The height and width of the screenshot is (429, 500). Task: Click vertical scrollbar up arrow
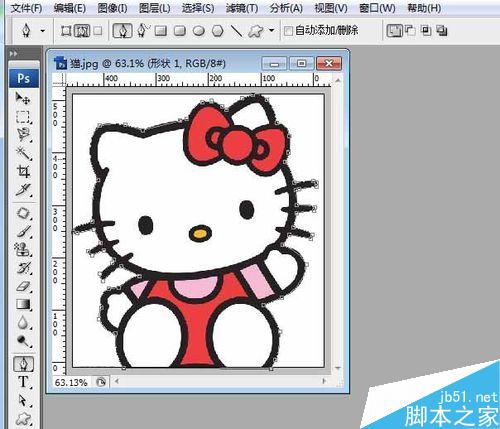338,80
